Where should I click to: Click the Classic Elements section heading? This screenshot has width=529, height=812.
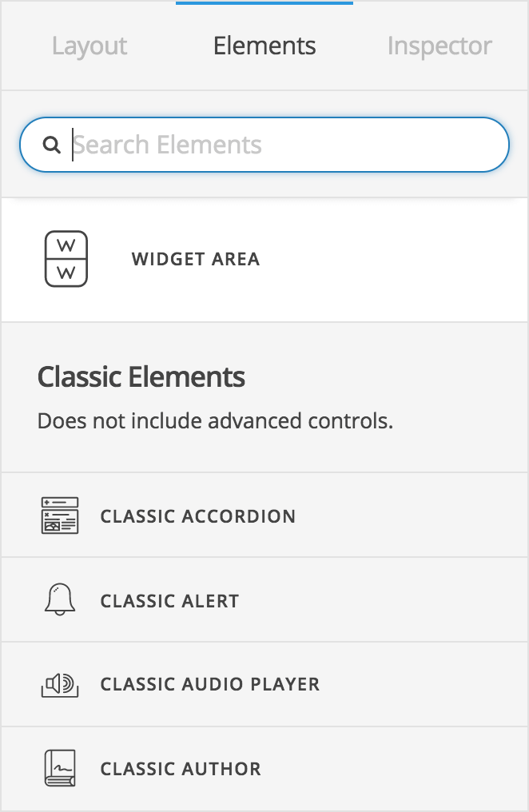141,376
